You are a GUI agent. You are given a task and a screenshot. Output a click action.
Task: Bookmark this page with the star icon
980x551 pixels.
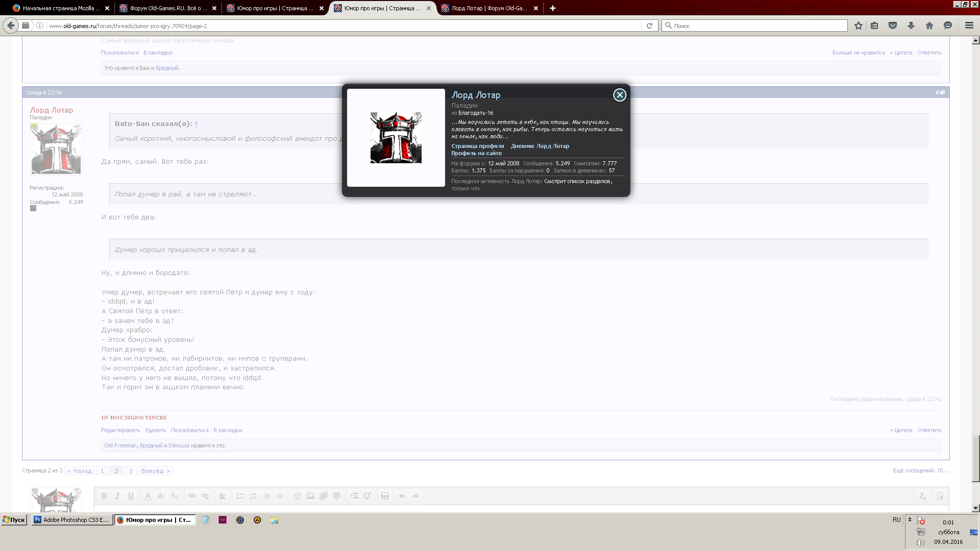(x=859, y=26)
